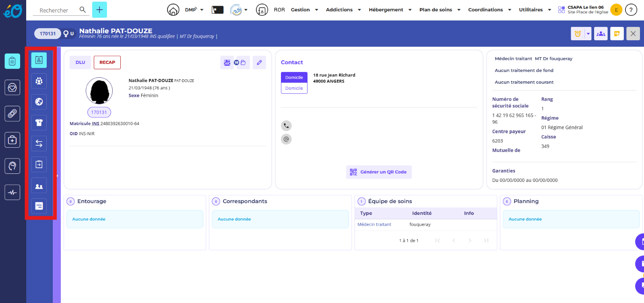This screenshot has height=303, width=644.
Task: Open the t-shirt icon in the sidebar
Action: [39, 123]
